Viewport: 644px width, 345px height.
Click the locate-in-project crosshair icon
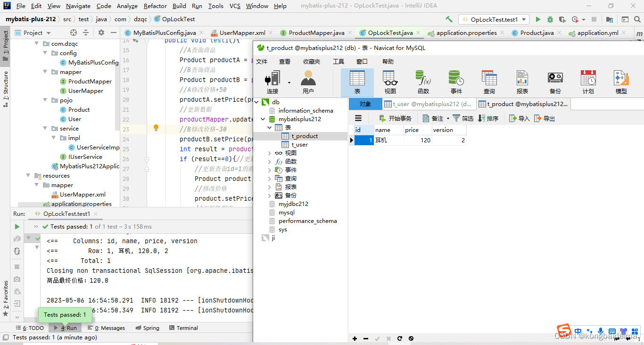(x=73, y=33)
